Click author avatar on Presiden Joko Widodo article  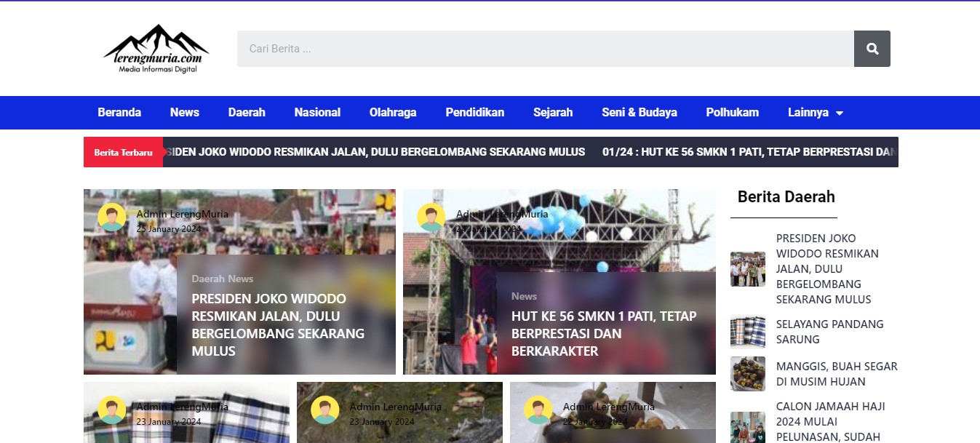112,217
